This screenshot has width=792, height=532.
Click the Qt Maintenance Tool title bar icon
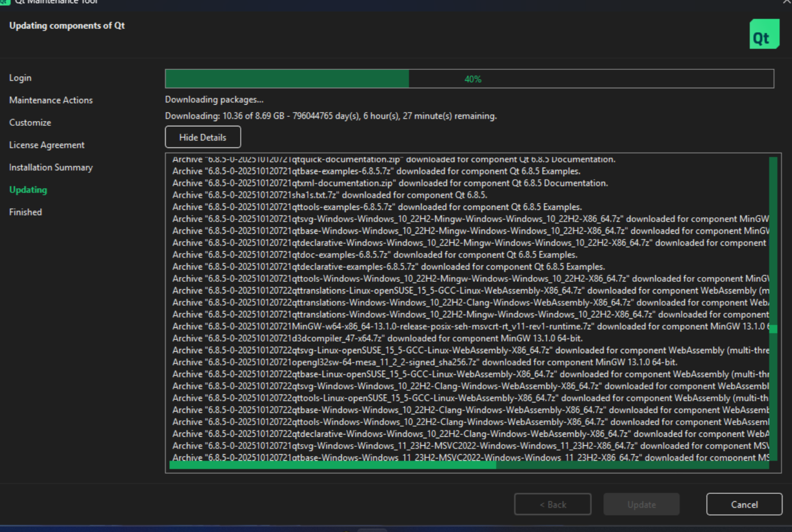tap(5, 2)
